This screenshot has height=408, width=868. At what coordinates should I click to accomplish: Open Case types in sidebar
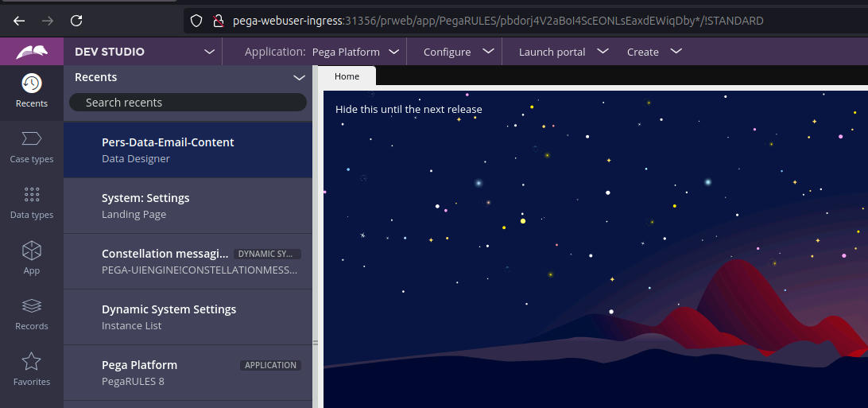point(32,147)
